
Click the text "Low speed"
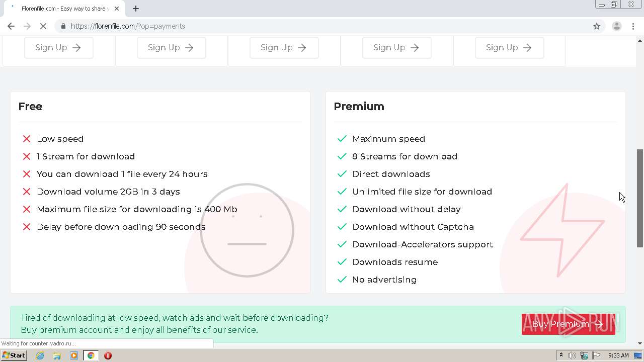(x=60, y=139)
